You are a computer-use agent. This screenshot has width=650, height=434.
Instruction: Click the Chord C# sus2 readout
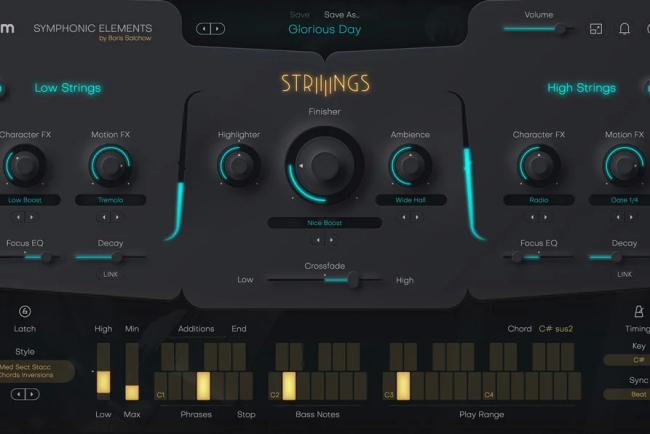click(x=555, y=329)
